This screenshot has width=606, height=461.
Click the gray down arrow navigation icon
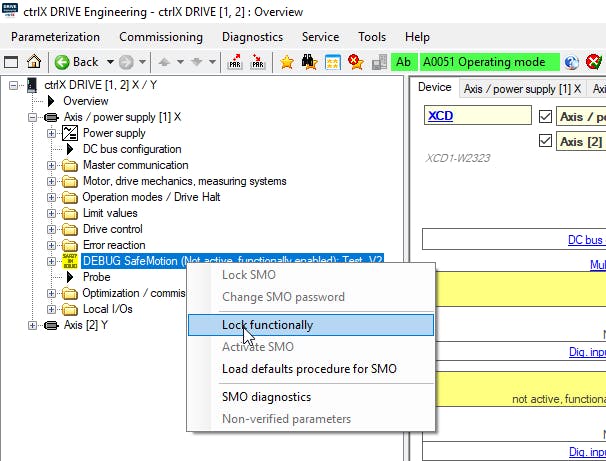click(196, 62)
